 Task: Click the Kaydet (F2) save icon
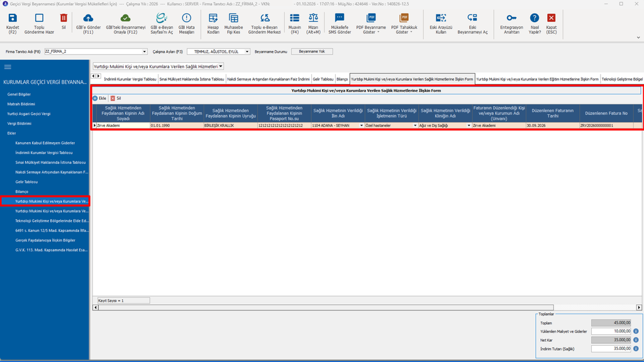tap(13, 18)
